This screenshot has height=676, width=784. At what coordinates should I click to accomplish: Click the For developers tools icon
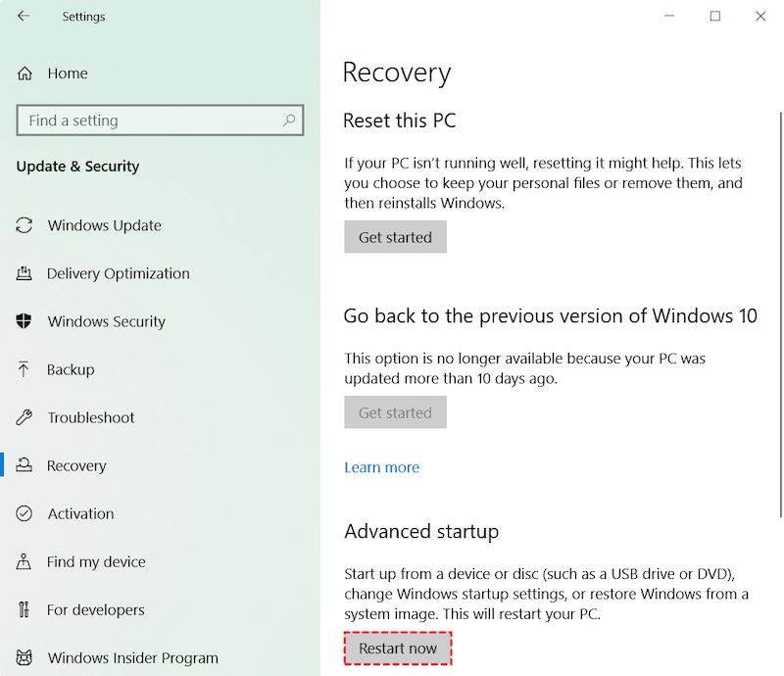click(x=24, y=609)
